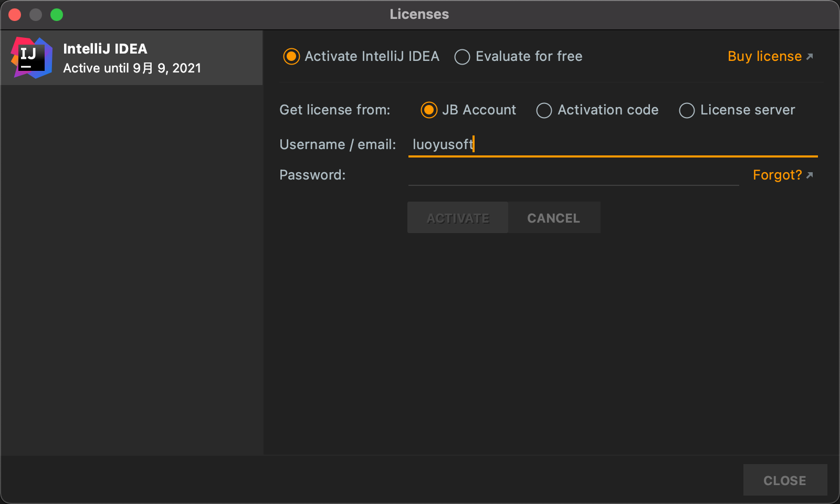The image size is (840, 504).
Task: Open the Buy license page
Action: (x=764, y=56)
